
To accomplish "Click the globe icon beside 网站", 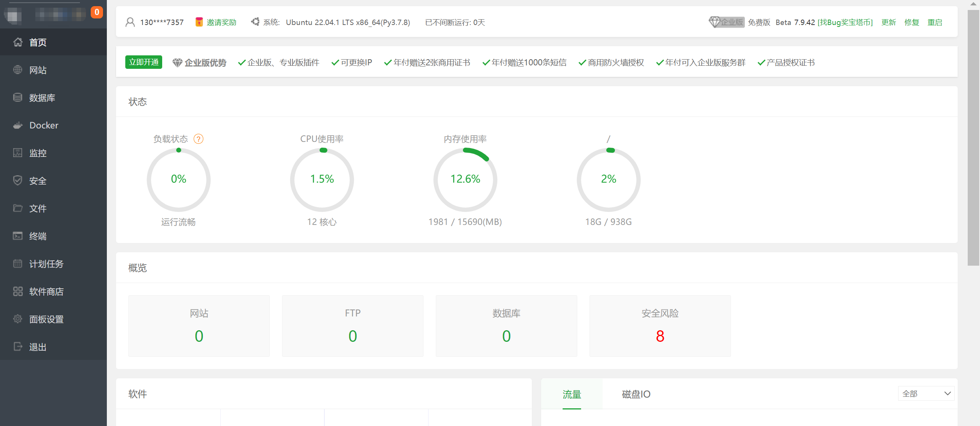I will tap(18, 70).
